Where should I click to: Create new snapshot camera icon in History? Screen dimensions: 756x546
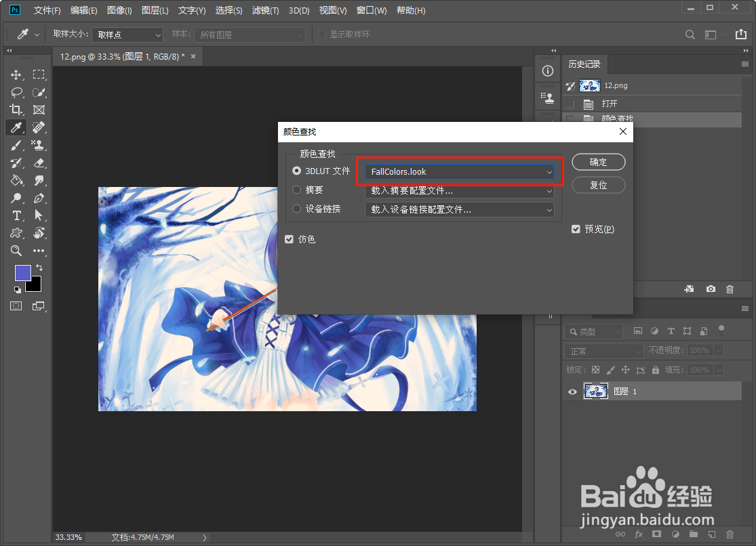[711, 289]
